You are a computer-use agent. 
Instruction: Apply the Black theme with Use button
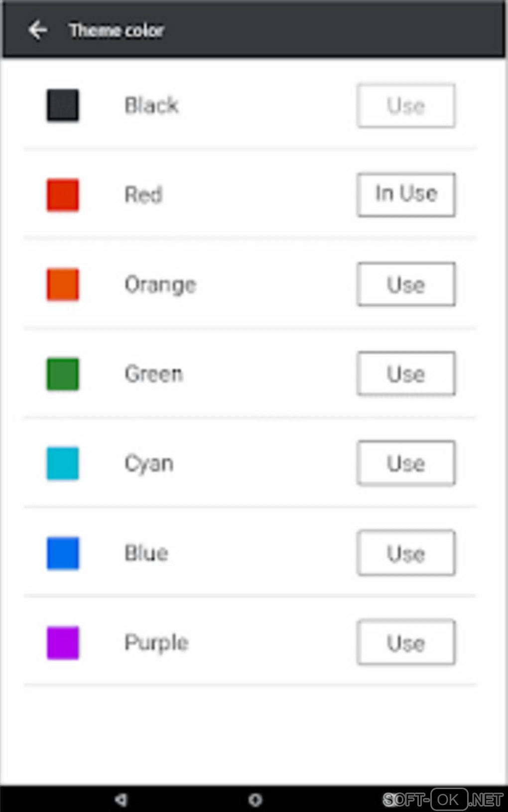[x=406, y=106]
